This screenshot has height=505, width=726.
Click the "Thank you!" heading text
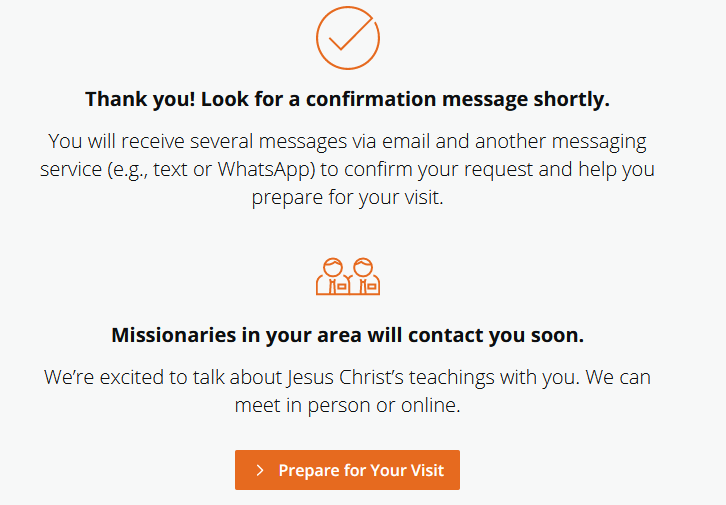(138, 99)
